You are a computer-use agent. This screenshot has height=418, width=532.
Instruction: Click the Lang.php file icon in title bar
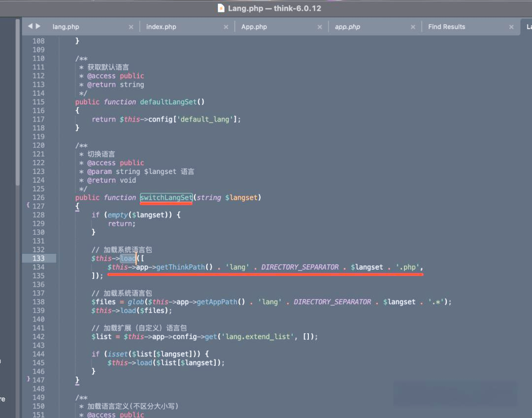pos(221,8)
